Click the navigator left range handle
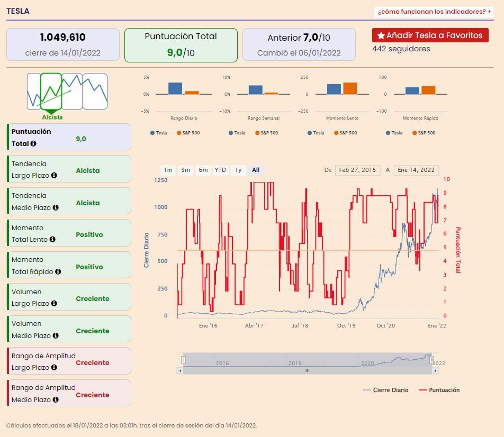504x437 pixels. (183, 360)
